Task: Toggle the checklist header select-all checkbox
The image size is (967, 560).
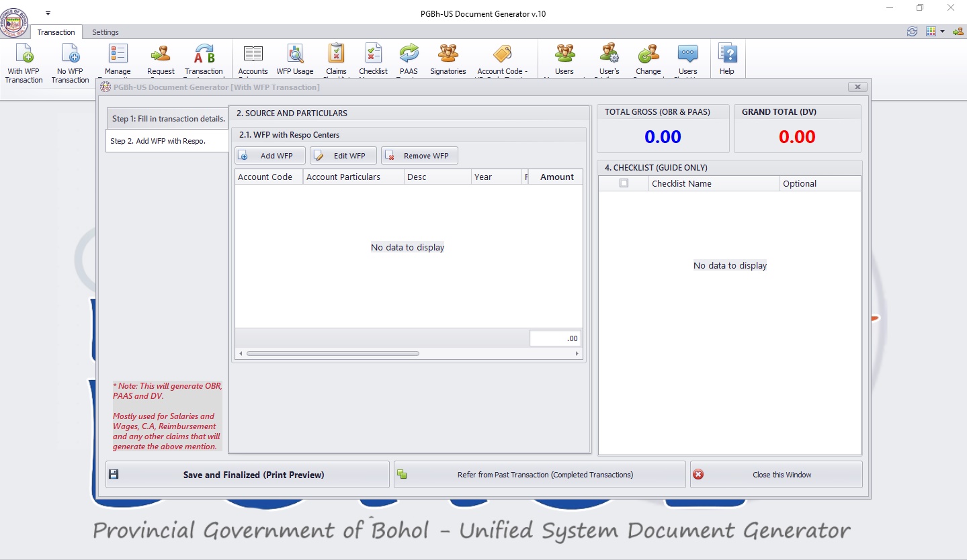Action: (x=624, y=183)
